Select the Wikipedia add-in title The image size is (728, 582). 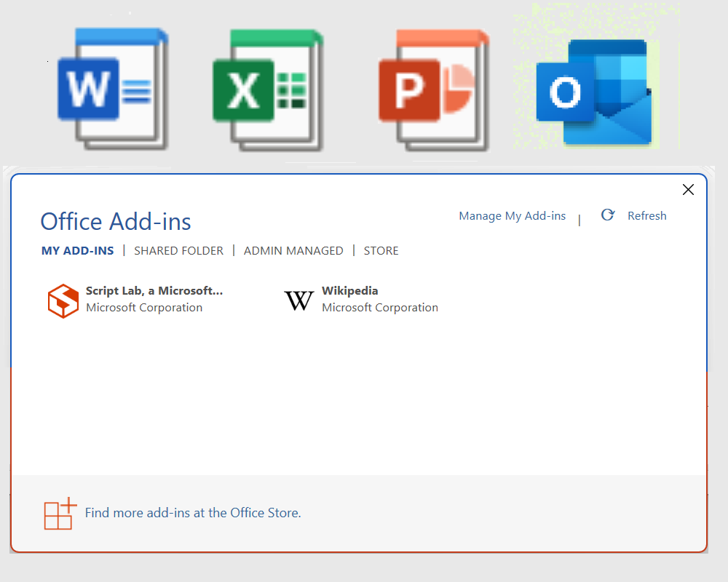(x=349, y=291)
